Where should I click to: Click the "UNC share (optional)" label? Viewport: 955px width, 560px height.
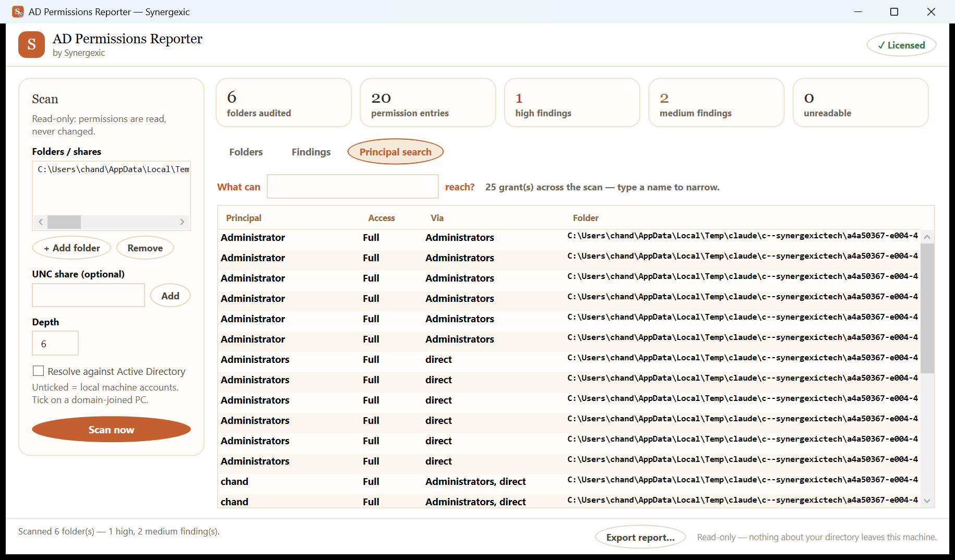78,274
